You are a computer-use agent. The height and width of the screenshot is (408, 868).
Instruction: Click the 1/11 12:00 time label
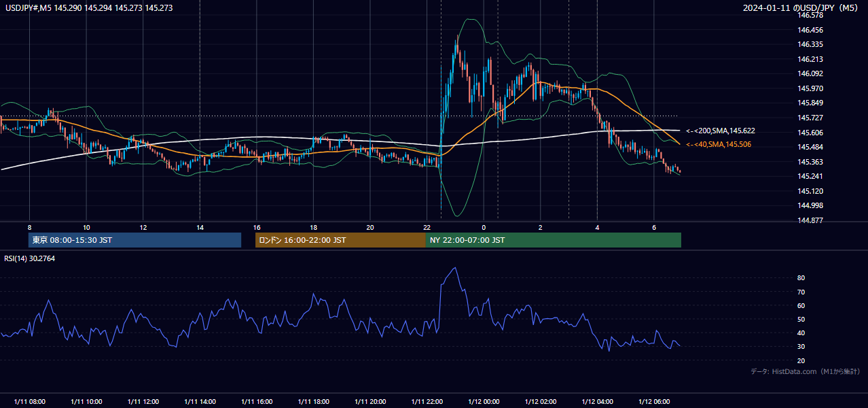coord(143,402)
